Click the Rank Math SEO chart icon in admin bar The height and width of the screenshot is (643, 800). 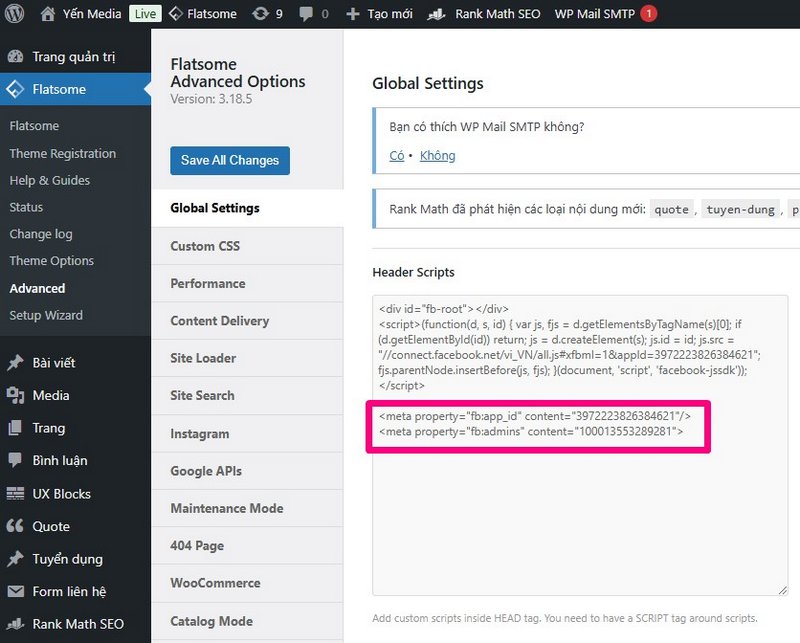pyautogui.click(x=436, y=14)
